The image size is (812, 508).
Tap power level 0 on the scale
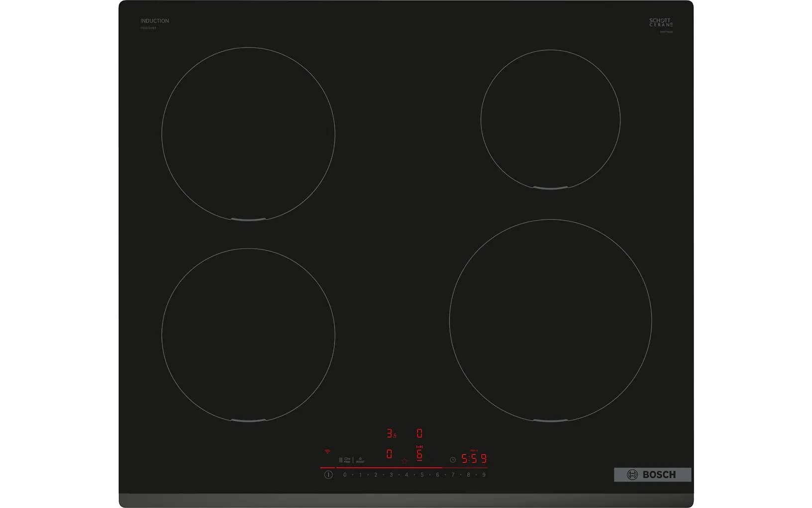(x=345, y=475)
